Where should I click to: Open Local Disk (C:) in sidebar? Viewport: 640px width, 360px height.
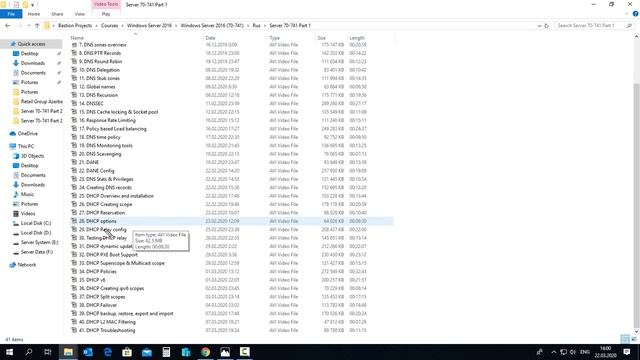pos(36,223)
